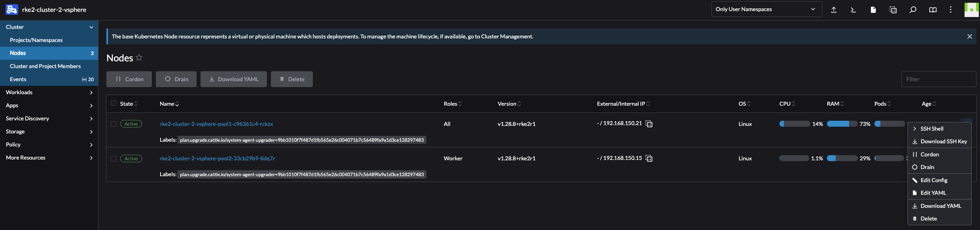Copy IP 192.168.150.15 to clipboard

point(649,158)
